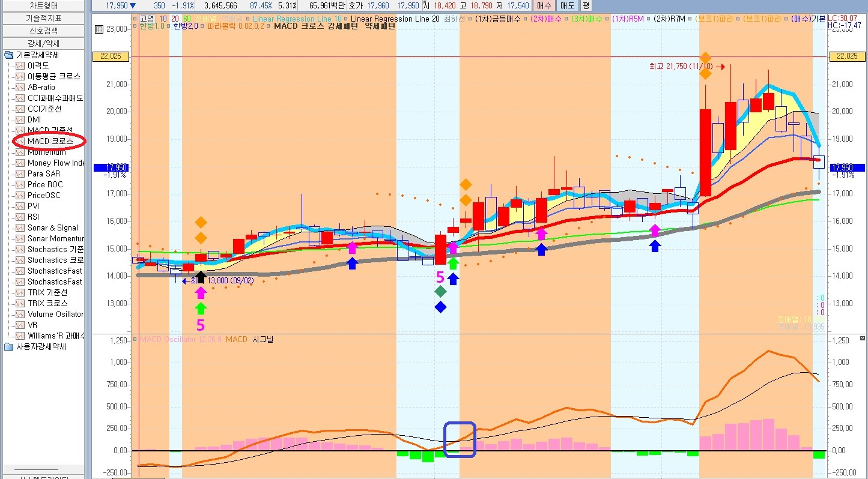Select the Sonar & Signal icon

coord(20,228)
